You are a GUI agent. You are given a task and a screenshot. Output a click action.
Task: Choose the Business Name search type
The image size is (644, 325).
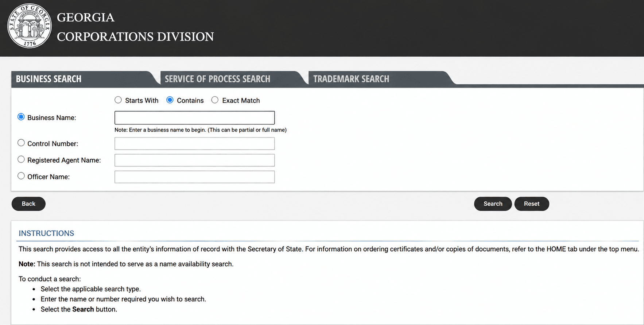(21, 117)
